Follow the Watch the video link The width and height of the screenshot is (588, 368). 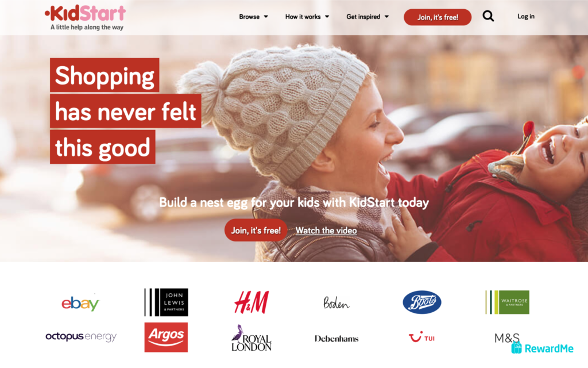pyautogui.click(x=326, y=231)
